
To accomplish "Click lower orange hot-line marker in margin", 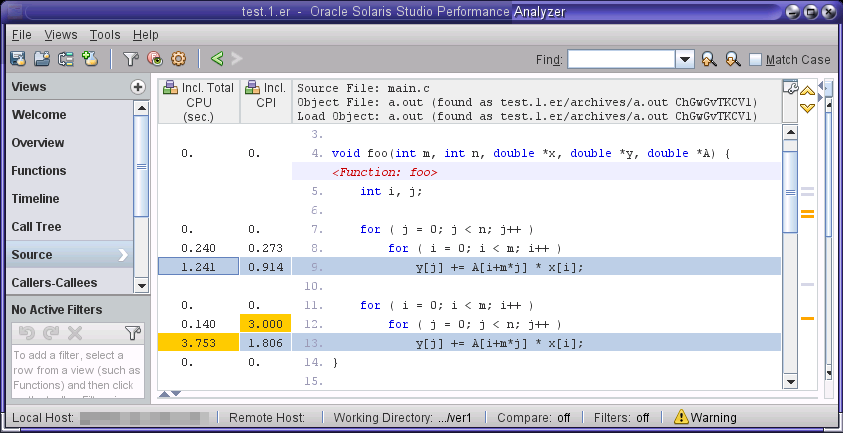I will click(x=807, y=318).
